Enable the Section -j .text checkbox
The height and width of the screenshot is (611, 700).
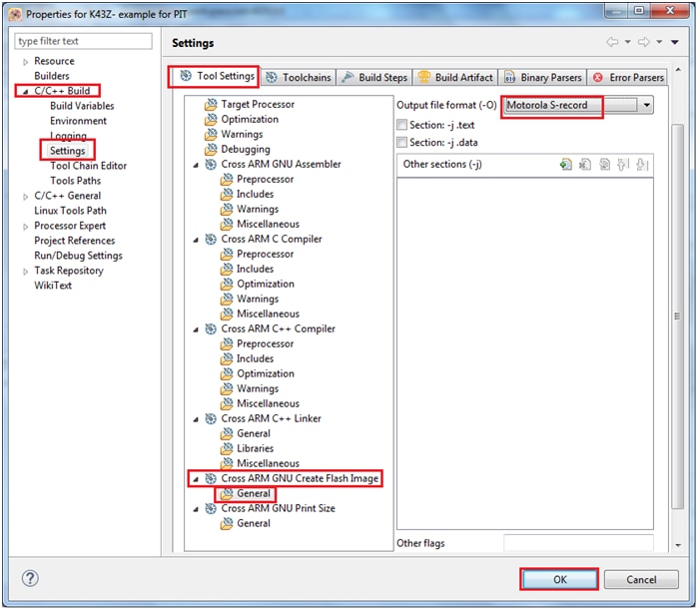point(402,125)
